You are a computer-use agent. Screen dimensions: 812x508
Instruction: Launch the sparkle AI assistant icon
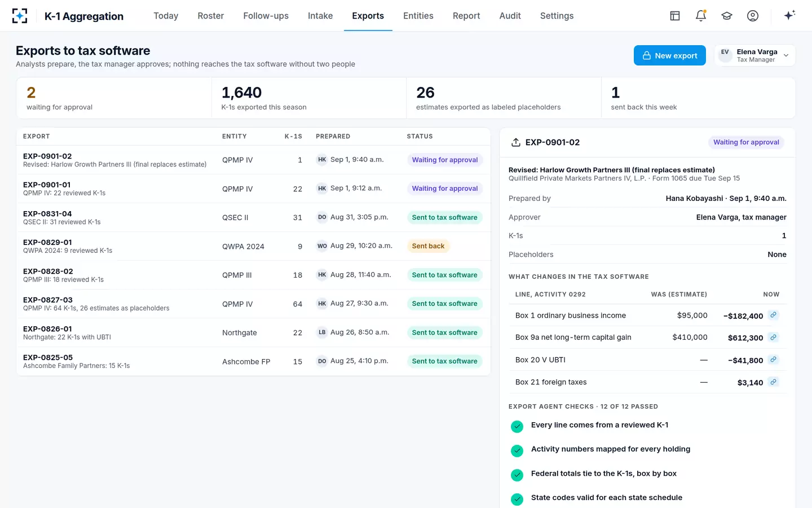(x=789, y=15)
